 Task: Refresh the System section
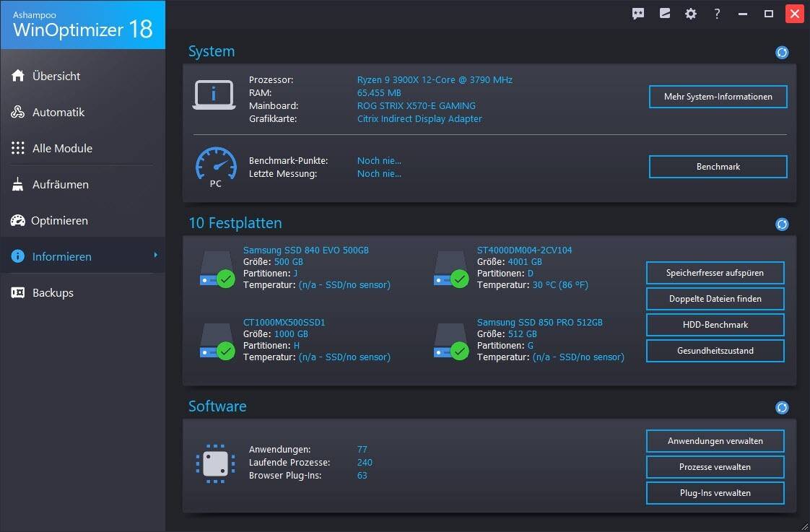pyautogui.click(x=782, y=53)
